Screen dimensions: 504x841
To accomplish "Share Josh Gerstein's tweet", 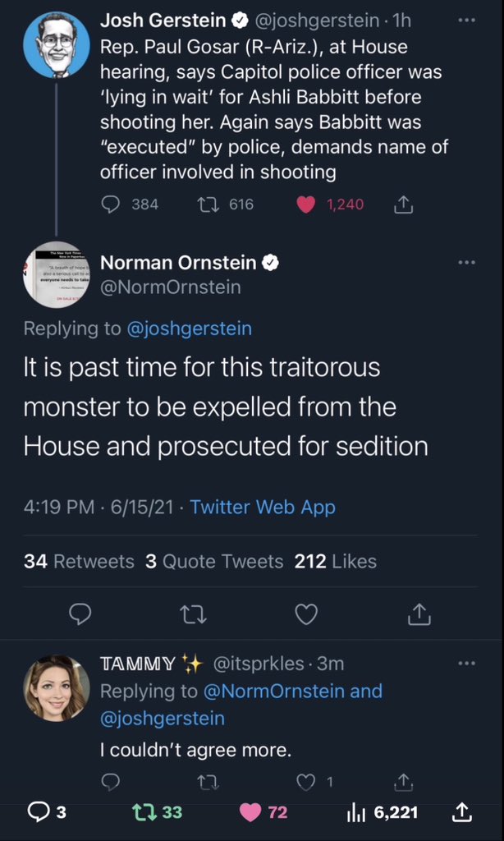I will (403, 205).
